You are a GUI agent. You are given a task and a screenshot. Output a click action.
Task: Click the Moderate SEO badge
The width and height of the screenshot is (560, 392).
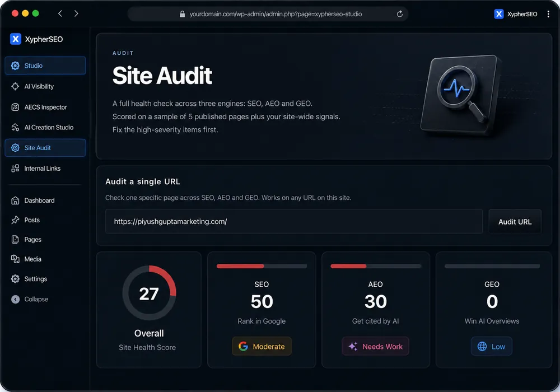262,346
